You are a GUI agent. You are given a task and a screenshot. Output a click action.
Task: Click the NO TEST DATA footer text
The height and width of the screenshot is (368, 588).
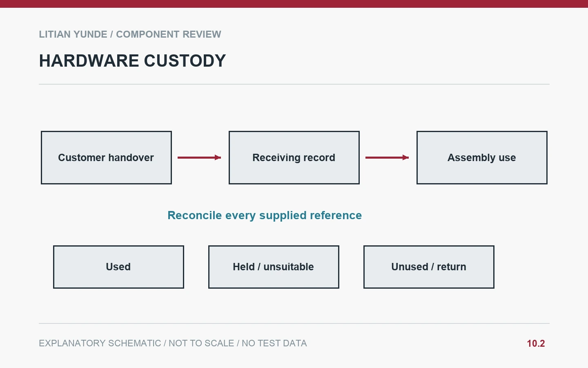click(274, 343)
